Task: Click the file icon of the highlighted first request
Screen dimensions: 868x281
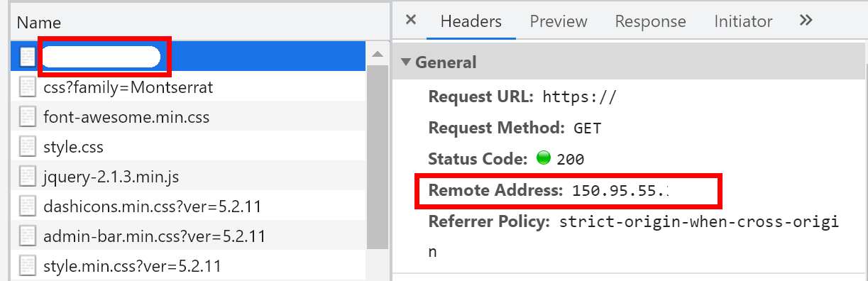Action: coord(28,57)
